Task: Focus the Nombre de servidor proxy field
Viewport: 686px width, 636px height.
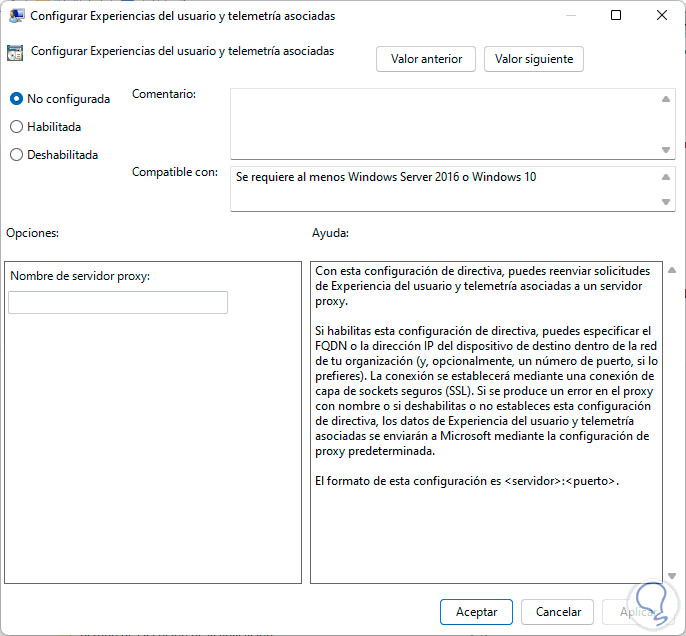Action: [118, 302]
